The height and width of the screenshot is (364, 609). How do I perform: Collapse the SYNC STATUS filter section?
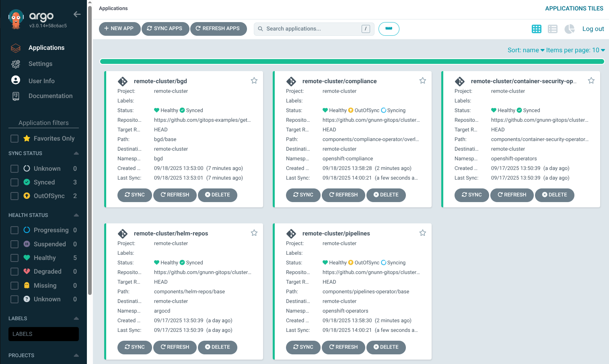[x=76, y=153]
